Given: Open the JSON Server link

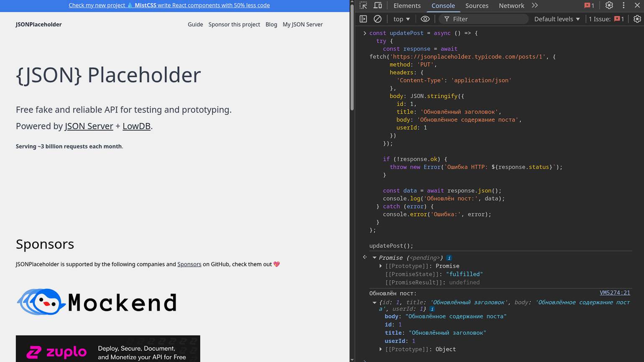Looking at the screenshot, I should tap(89, 126).
